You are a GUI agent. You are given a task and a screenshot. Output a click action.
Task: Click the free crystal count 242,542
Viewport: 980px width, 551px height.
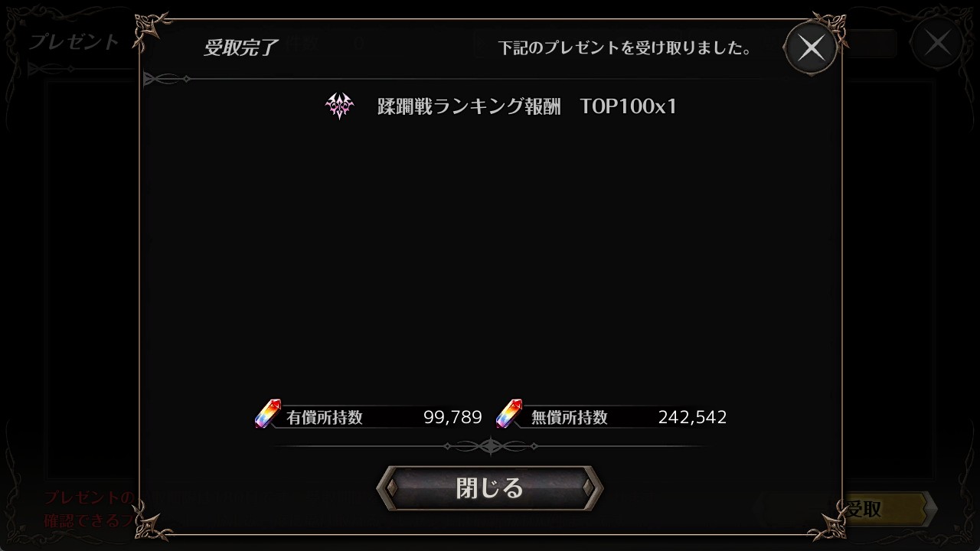(692, 417)
